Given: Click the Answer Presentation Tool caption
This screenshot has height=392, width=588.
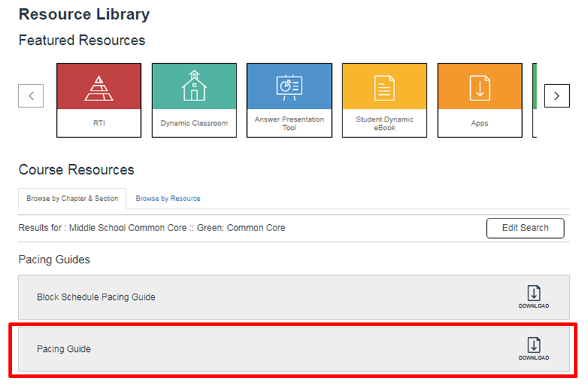Looking at the screenshot, I should click(289, 124).
